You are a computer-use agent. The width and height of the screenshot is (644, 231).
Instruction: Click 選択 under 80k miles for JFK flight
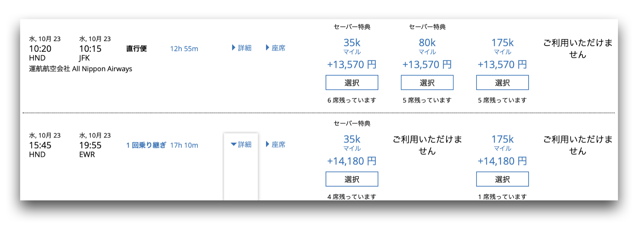click(427, 83)
